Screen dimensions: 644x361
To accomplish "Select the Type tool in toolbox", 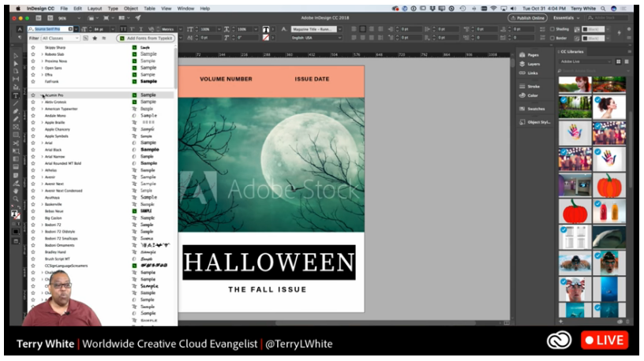I will (x=16, y=95).
